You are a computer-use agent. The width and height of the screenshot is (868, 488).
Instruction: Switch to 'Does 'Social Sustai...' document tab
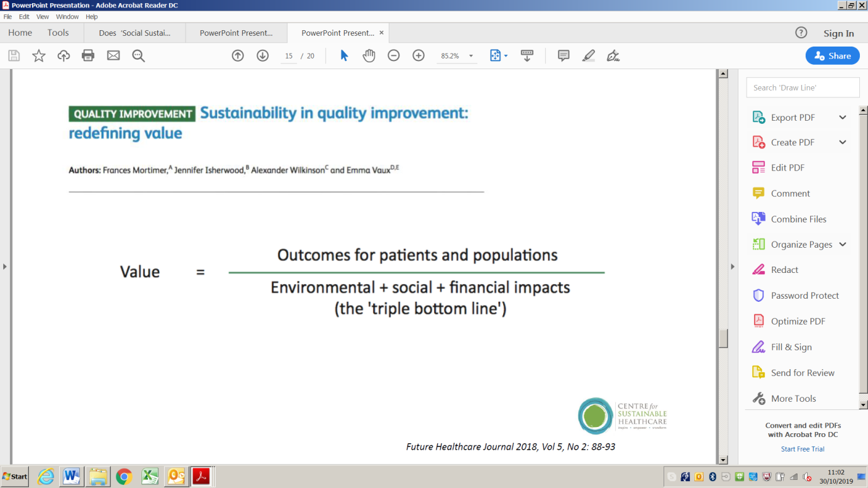135,33
